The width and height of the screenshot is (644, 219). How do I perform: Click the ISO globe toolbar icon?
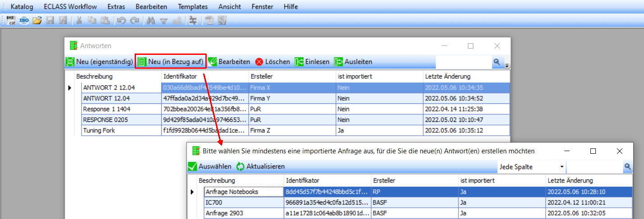point(24,20)
